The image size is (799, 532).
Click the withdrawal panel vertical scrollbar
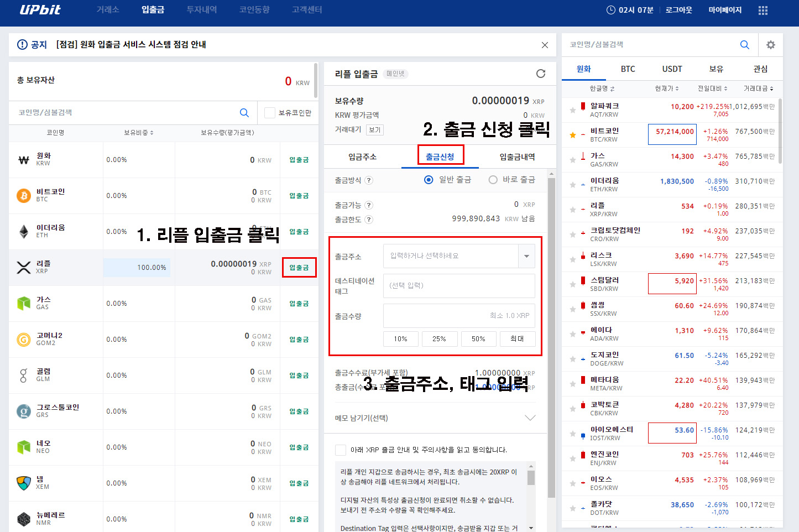tap(551, 337)
